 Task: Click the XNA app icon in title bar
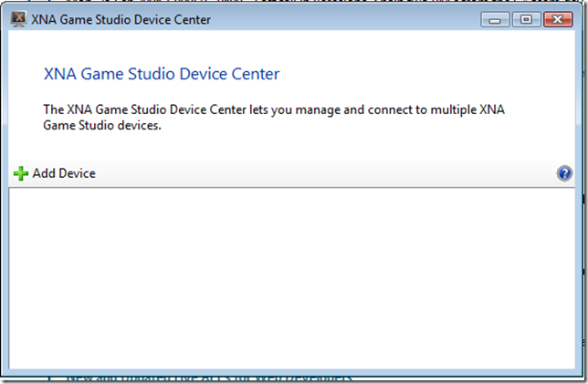pos(19,19)
